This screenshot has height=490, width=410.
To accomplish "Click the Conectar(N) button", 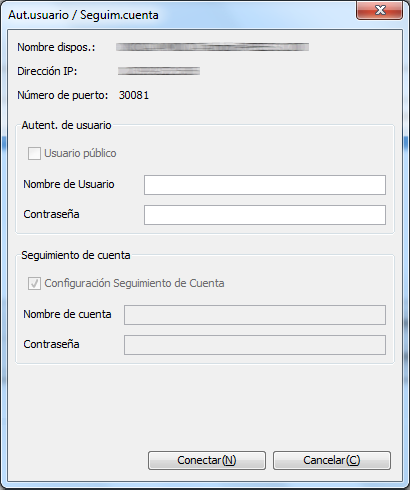I will [x=207, y=460].
